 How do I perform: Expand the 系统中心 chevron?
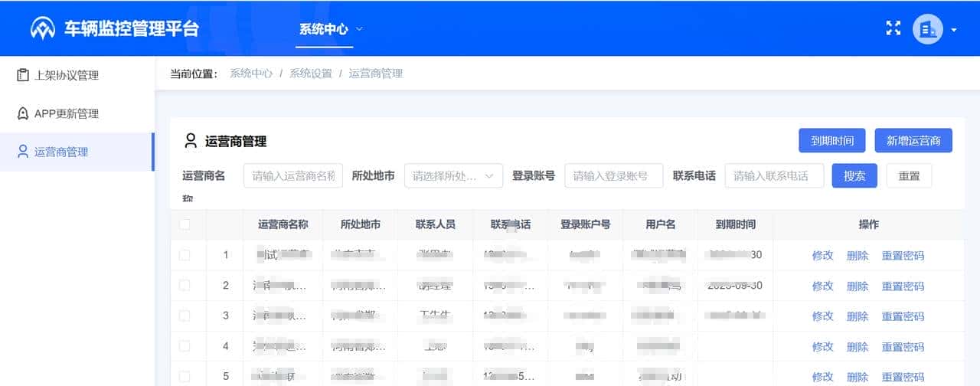359,29
